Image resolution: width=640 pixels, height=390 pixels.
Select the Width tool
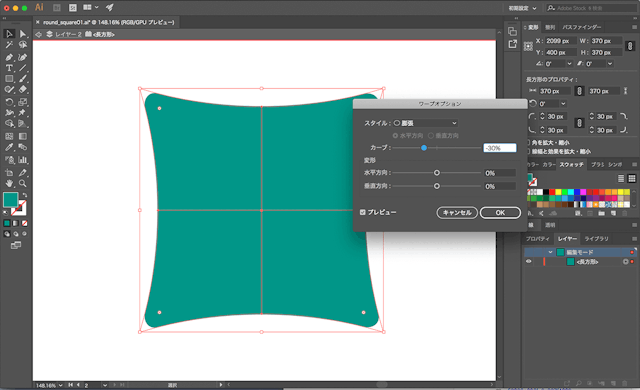pyautogui.click(x=9, y=113)
